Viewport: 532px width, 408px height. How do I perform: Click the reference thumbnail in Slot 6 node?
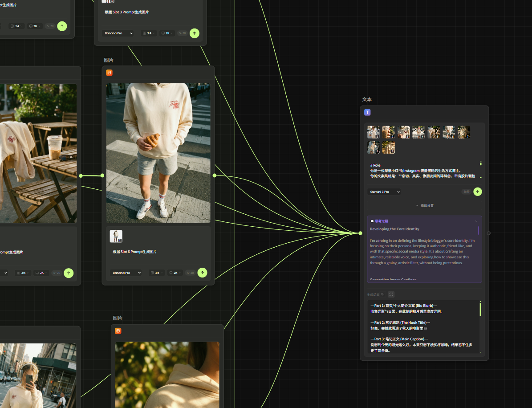pyautogui.click(x=116, y=236)
